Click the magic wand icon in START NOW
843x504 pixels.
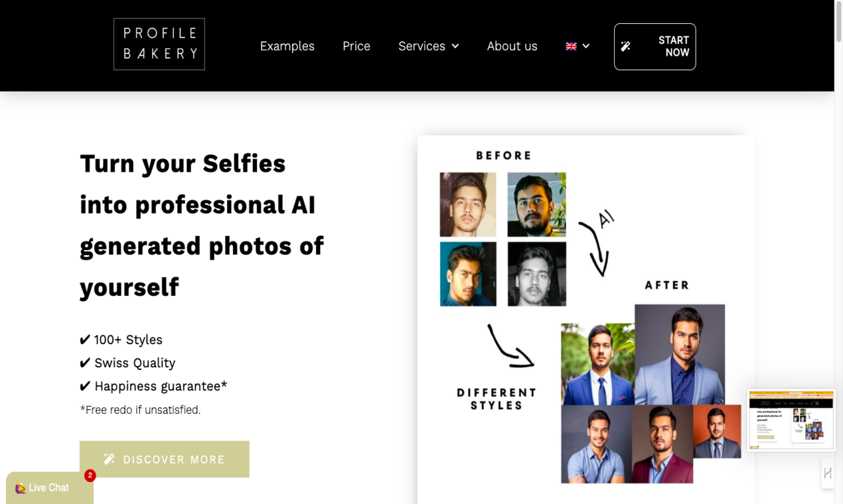pyautogui.click(x=625, y=46)
